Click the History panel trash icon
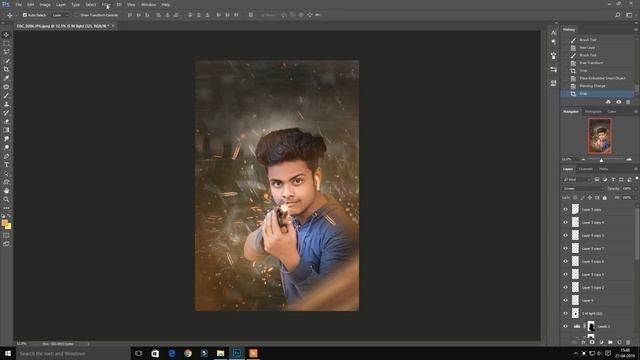 coord(628,102)
